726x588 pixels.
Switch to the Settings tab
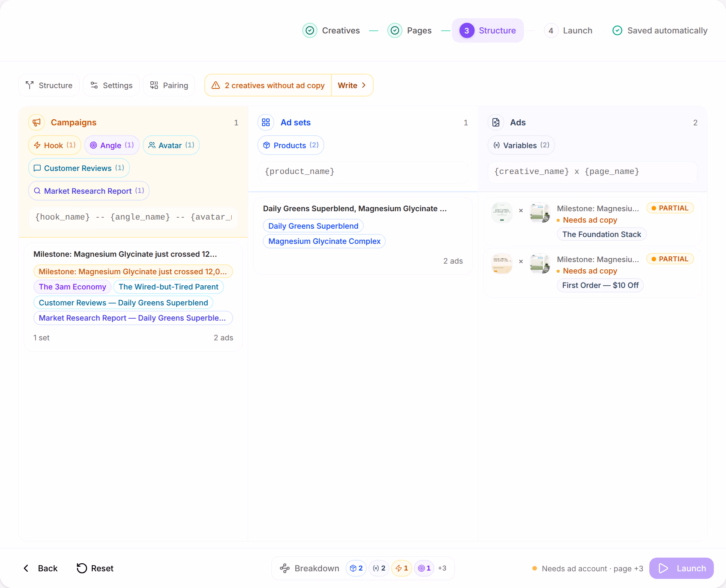111,85
